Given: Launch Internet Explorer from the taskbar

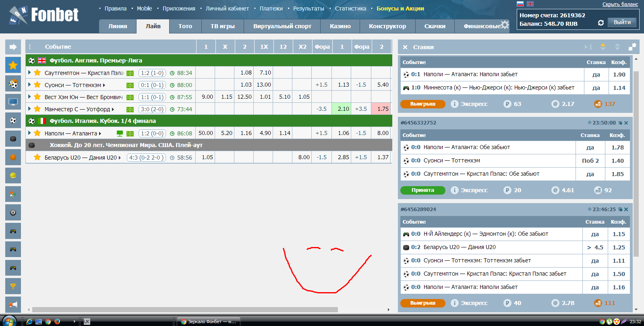Looking at the screenshot, I should 29,321.
